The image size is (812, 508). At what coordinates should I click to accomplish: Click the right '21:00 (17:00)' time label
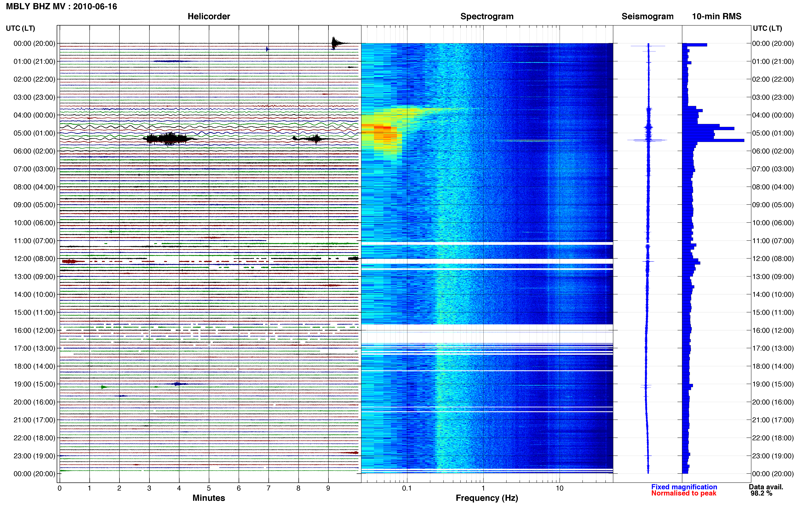(x=773, y=420)
